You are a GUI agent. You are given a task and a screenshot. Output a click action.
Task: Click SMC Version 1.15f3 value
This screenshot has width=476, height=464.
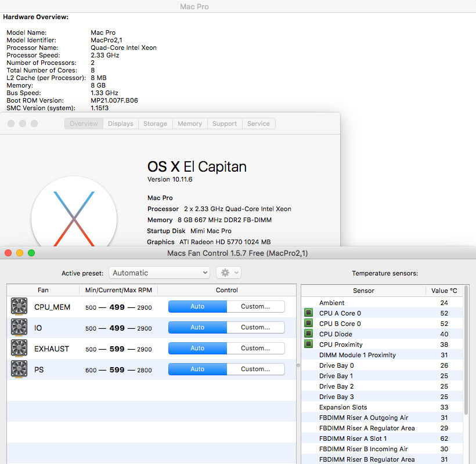click(x=100, y=108)
